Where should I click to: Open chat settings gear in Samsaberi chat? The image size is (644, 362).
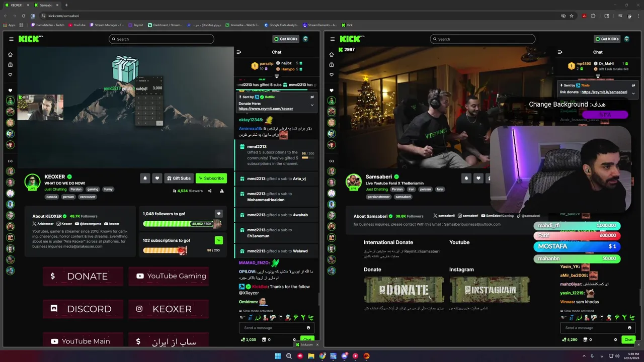coord(615,339)
